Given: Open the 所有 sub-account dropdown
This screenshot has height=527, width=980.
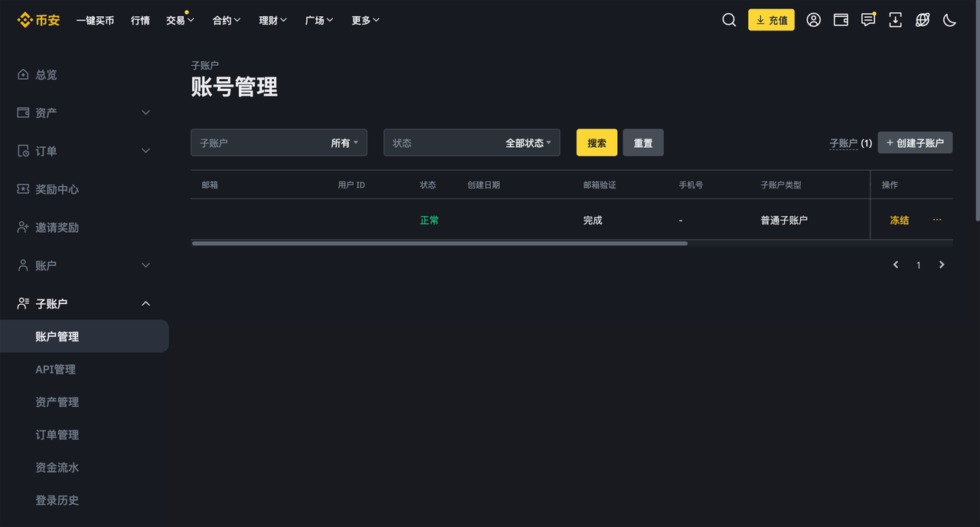Looking at the screenshot, I should coord(344,143).
